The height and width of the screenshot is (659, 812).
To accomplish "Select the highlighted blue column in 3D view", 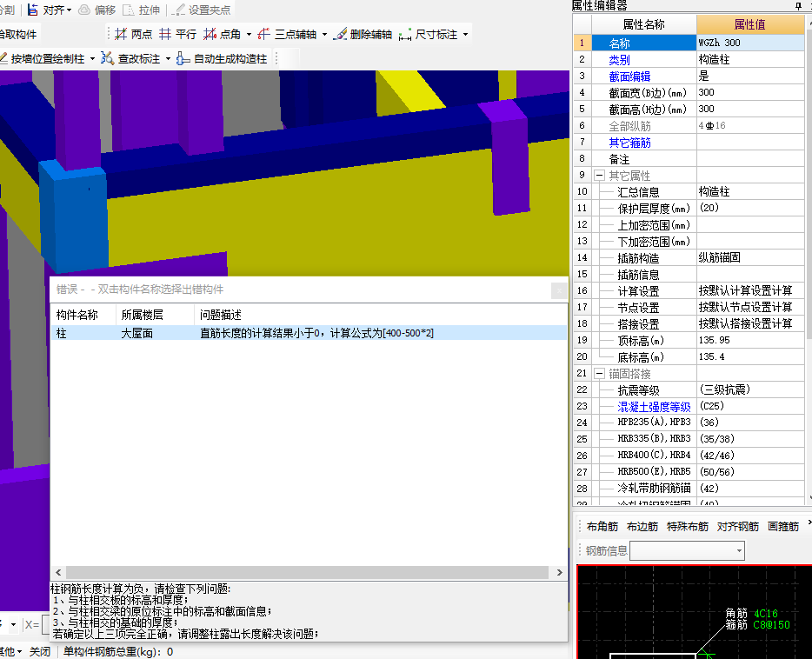I will [74, 217].
